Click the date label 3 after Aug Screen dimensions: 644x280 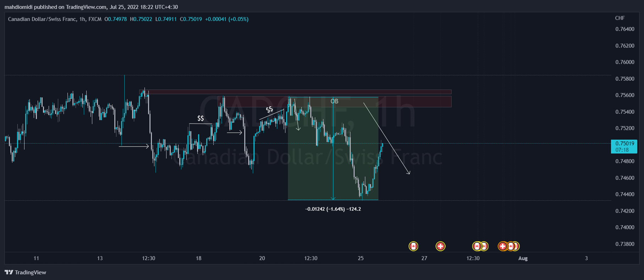coord(586,258)
